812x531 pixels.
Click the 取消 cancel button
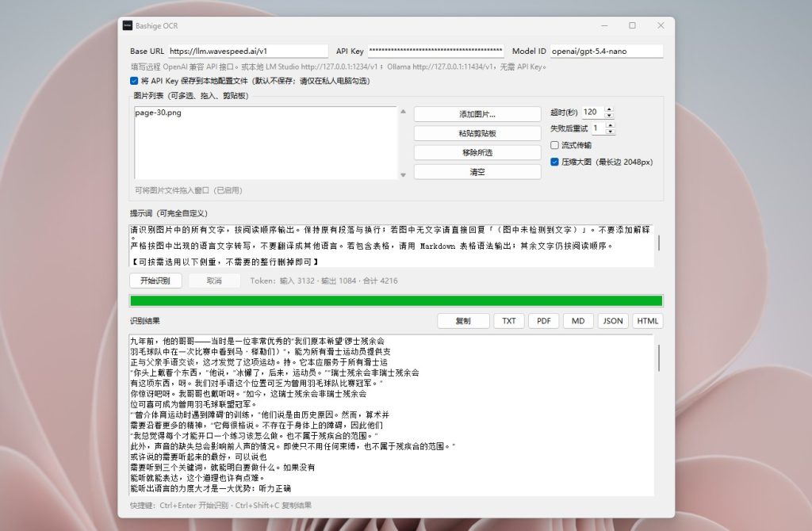(x=214, y=281)
